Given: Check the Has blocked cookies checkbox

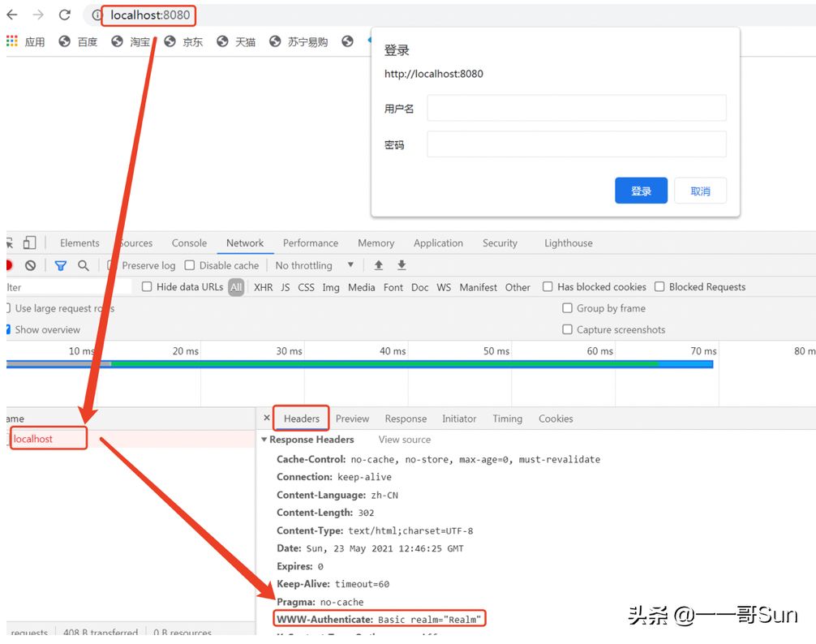Looking at the screenshot, I should coord(548,286).
